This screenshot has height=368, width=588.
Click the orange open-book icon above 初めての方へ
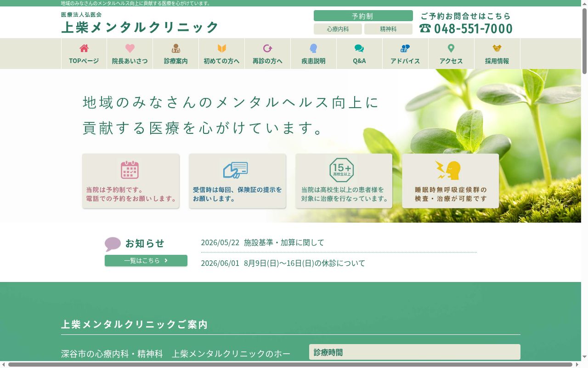click(222, 48)
